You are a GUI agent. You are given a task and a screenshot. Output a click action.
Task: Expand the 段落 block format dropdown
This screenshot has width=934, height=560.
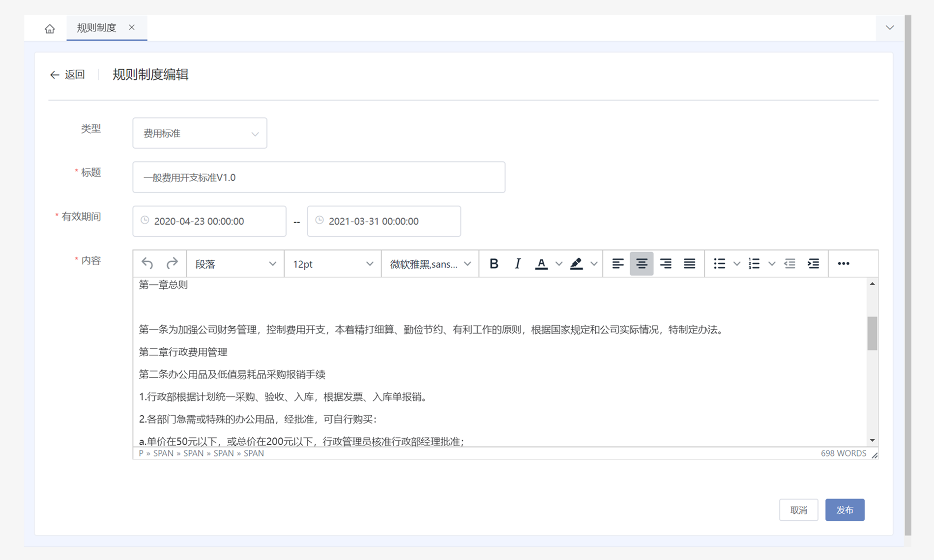click(x=235, y=264)
